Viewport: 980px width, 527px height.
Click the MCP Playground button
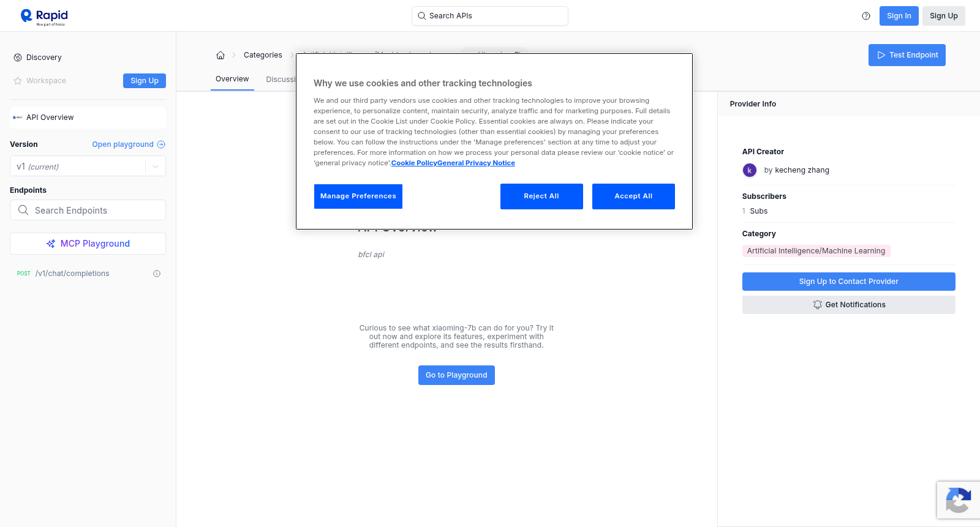click(x=88, y=244)
